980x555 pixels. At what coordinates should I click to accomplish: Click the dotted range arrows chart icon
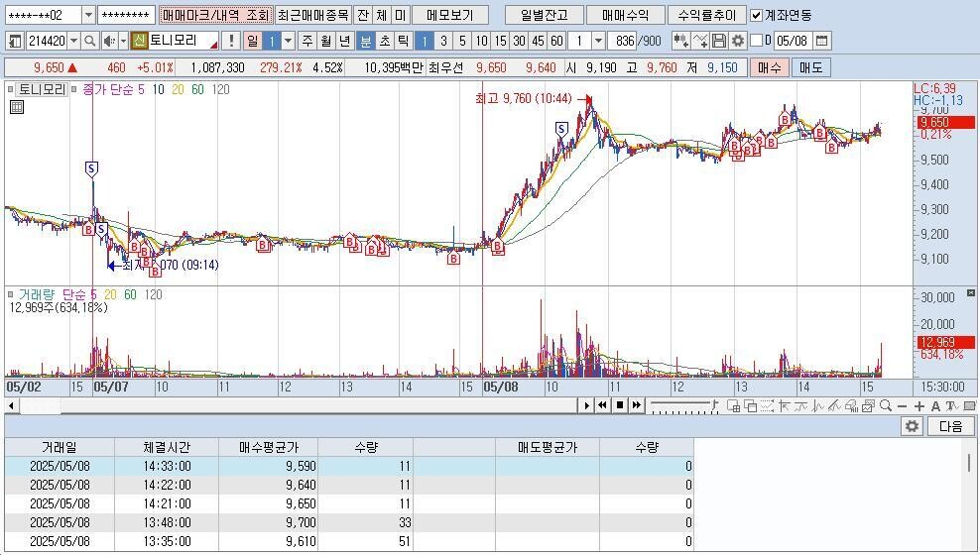(x=767, y=405)
